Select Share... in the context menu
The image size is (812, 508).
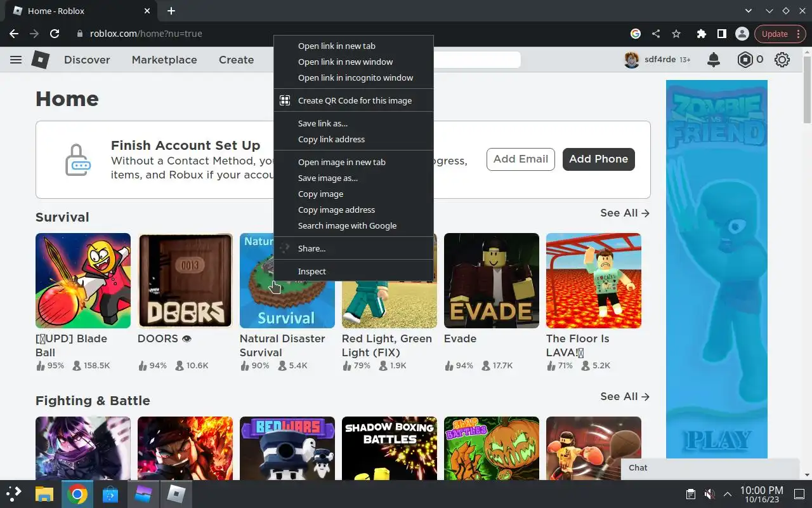click(x=353, y=248)
